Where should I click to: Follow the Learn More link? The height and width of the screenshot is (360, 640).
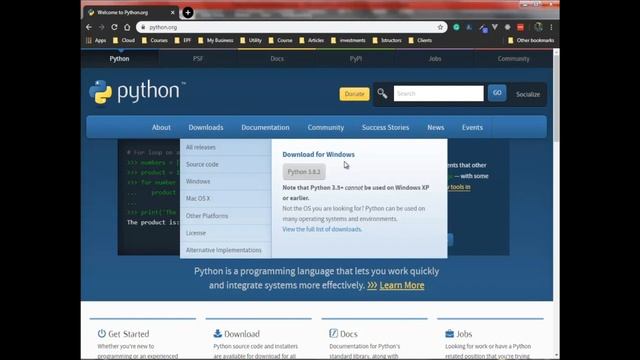(x=402, y=285)
